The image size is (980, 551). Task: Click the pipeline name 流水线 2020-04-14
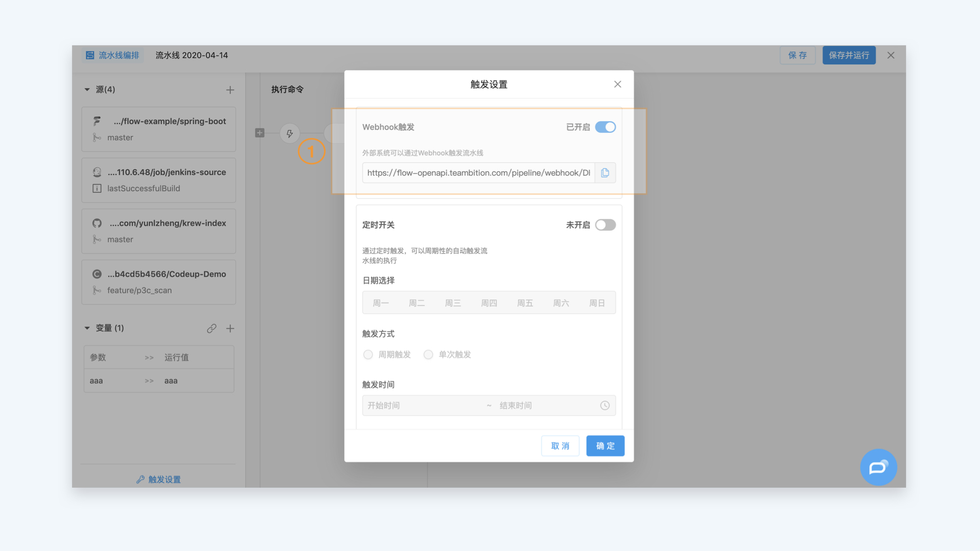pyautogui.click(x=192, y=55)
